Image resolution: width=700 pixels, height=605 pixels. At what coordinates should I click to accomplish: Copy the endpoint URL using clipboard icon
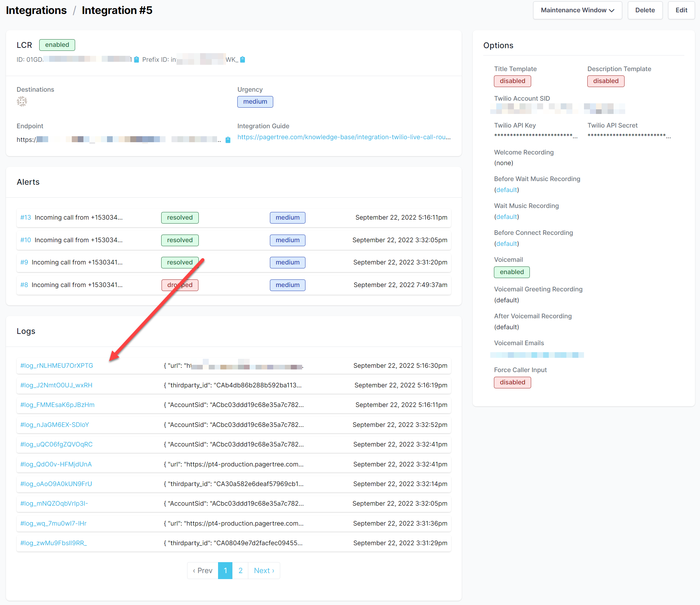tap(228, 140)
